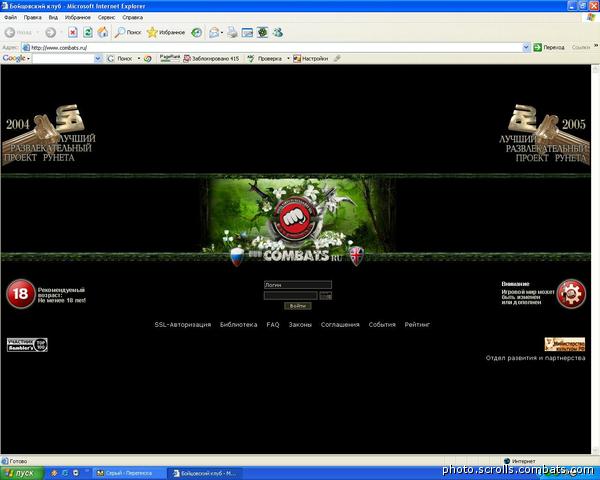Viewport: 600px width, 480px height.
Task: Open the Поиск search pane
Action: tap(128, 33)
